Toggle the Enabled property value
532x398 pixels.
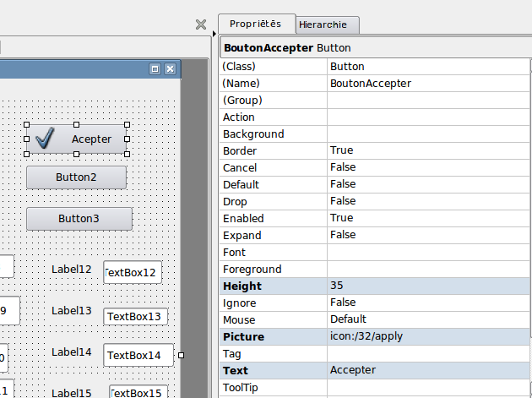tap(428, 218)
